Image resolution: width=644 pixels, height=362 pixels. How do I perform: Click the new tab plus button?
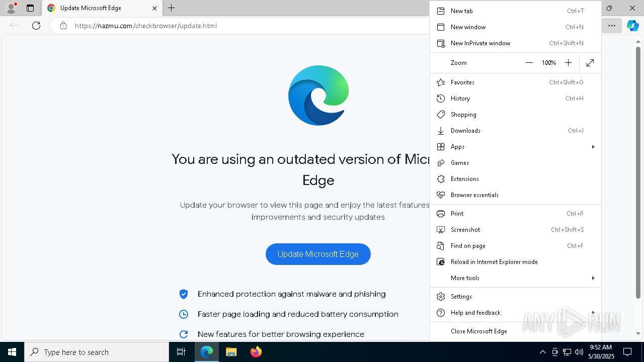point(171,8)
